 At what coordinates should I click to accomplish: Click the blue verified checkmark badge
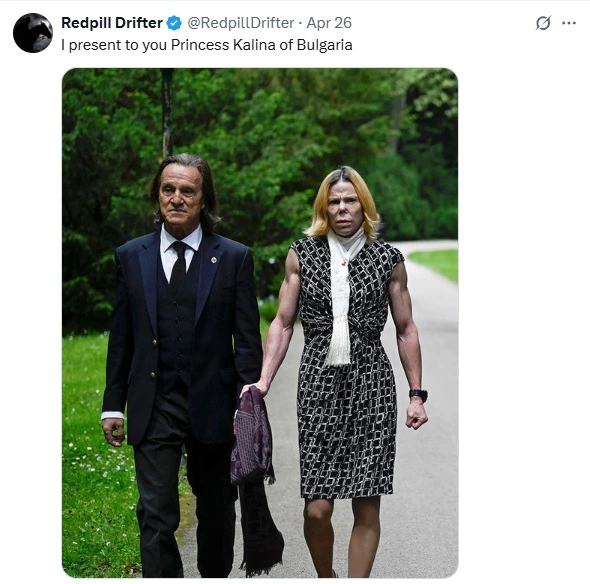[x=174, y=23]
